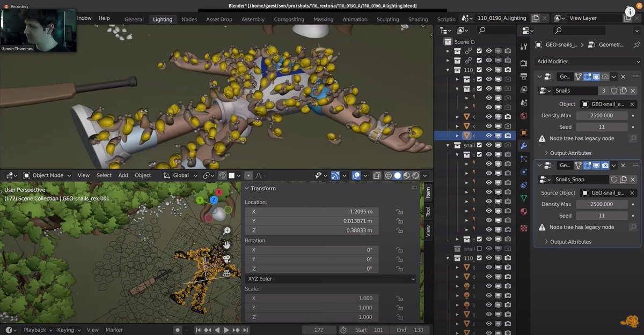Click the zoom magnifier gizmo in viewport
This screenshot has height=335, width=644.
pos(227,230)
